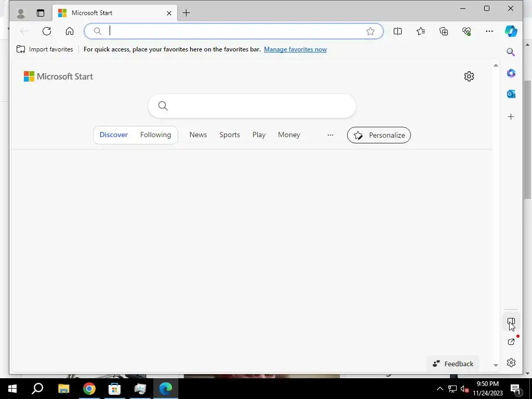
Task: Click the Personalize button
Action: click(x=379, y=135)
